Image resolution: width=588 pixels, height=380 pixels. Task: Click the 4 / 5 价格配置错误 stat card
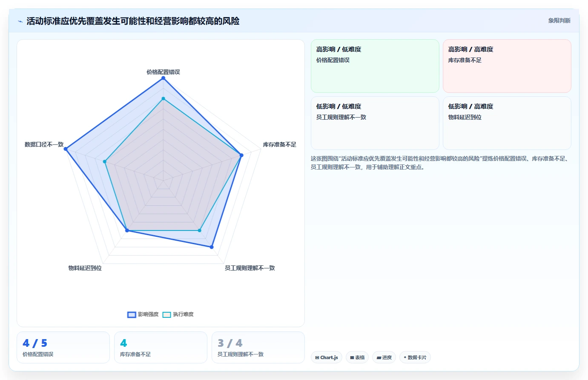coord(63,347)
